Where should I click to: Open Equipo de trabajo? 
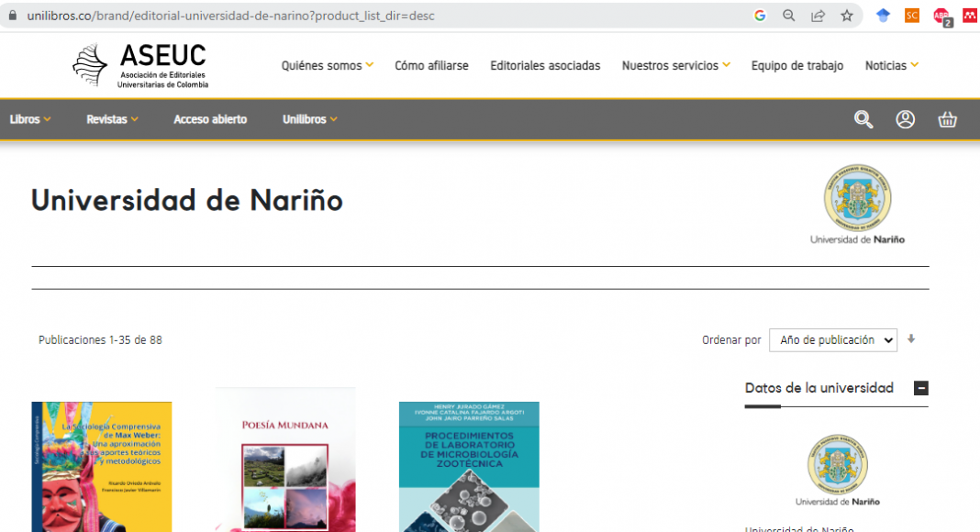coord(796,65)
